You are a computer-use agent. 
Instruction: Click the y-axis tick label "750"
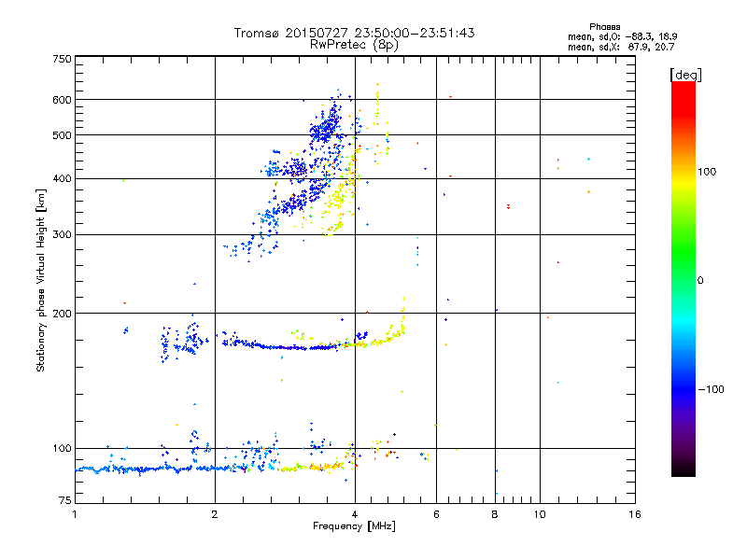[62, 59]
